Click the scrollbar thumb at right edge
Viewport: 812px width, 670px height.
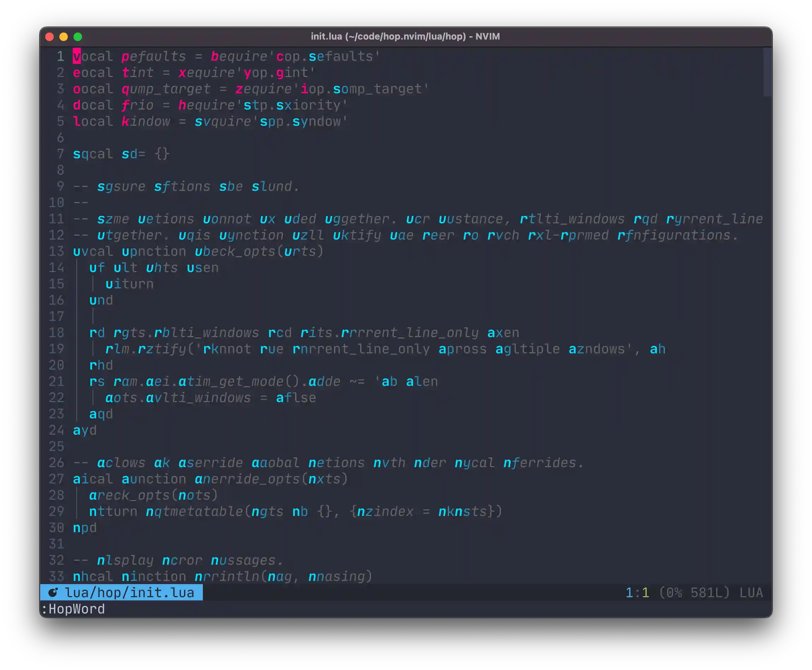[x=767, y=72]
